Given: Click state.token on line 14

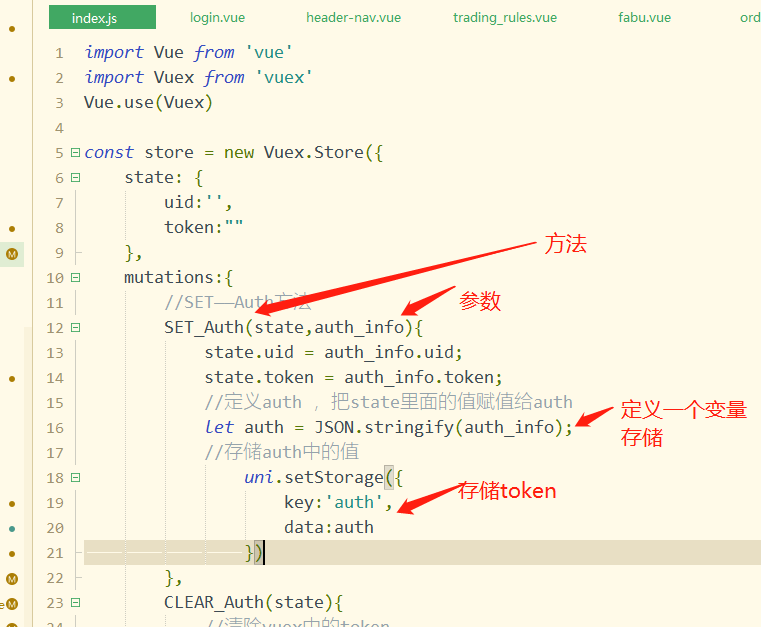Looking at the screenshot, I should [x=259, y=378].
